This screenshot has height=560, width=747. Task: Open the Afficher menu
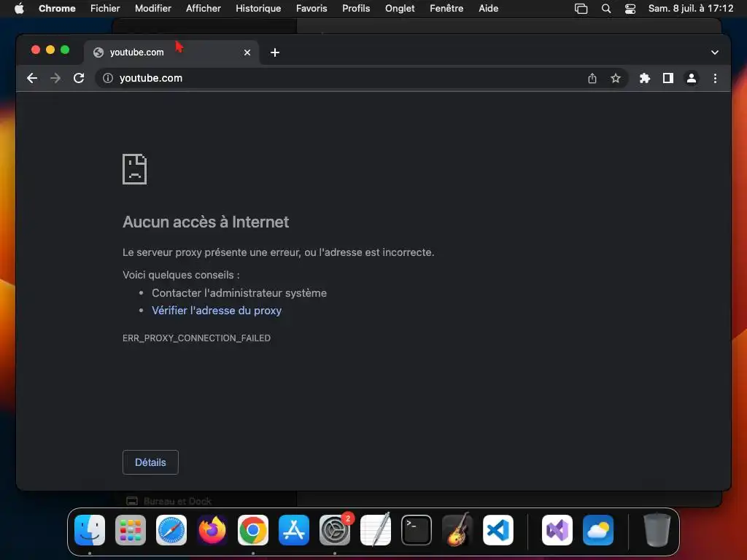click(204, 9)
